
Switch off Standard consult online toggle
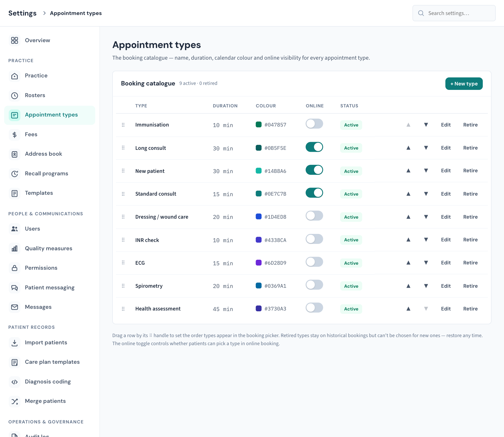click(314, 193)
